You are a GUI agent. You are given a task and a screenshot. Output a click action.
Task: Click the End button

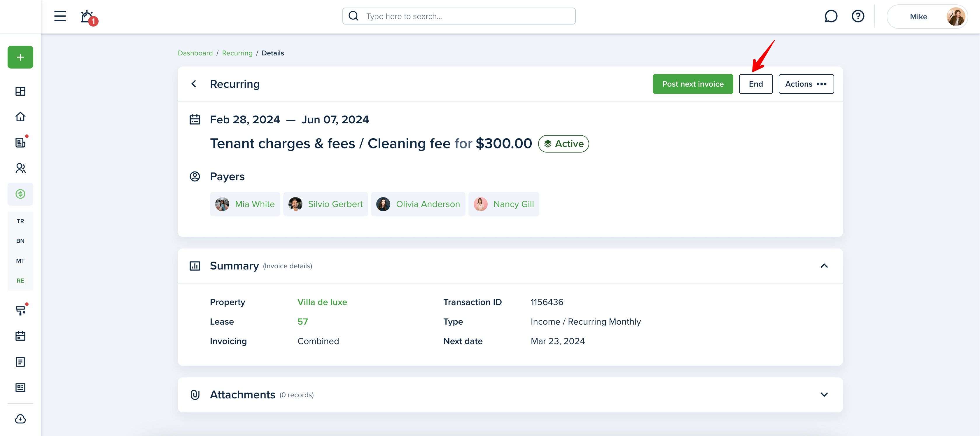(x=755, y=84)
